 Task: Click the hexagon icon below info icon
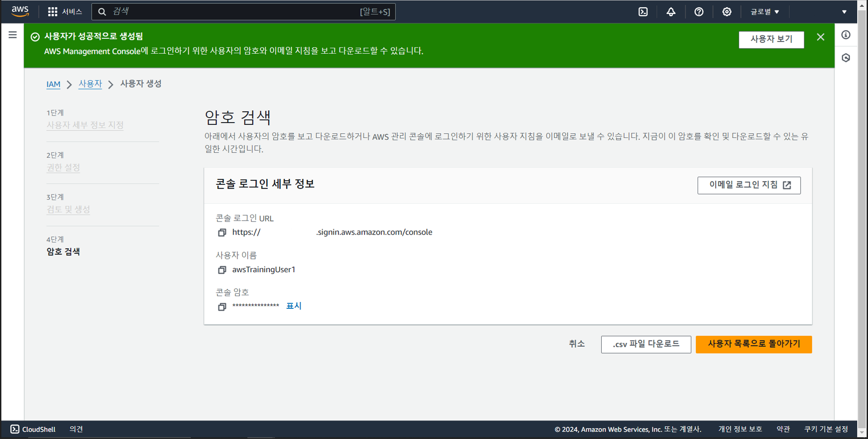coord(846,58)
